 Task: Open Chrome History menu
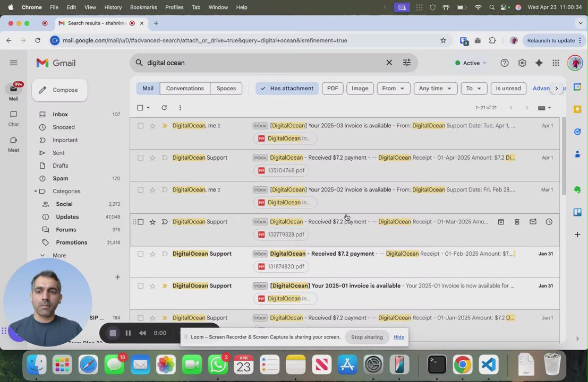click(113, 7)
